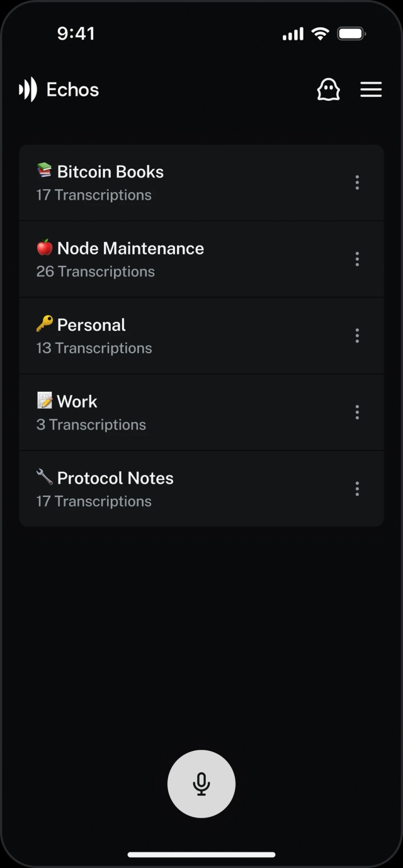Tap the wrench emoji on Protocol Notes folder
Screen dimensions: 403x868
(43, 477)
